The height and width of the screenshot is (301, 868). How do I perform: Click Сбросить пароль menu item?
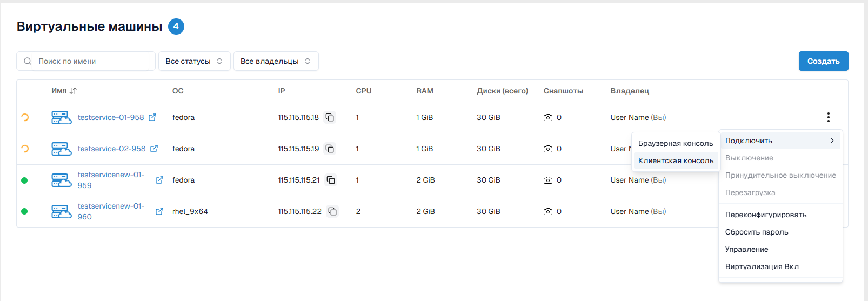757,232
